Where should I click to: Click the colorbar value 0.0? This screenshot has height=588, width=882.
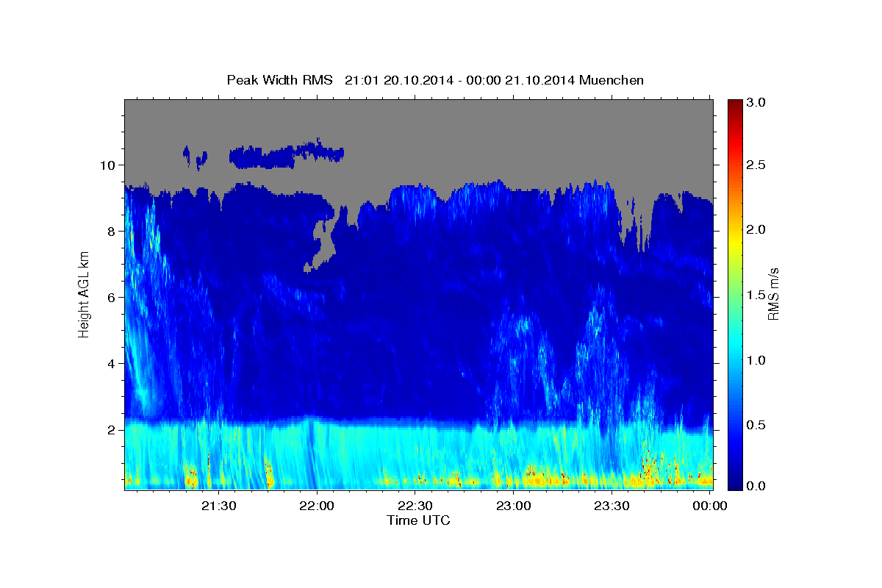click(757, 486)
